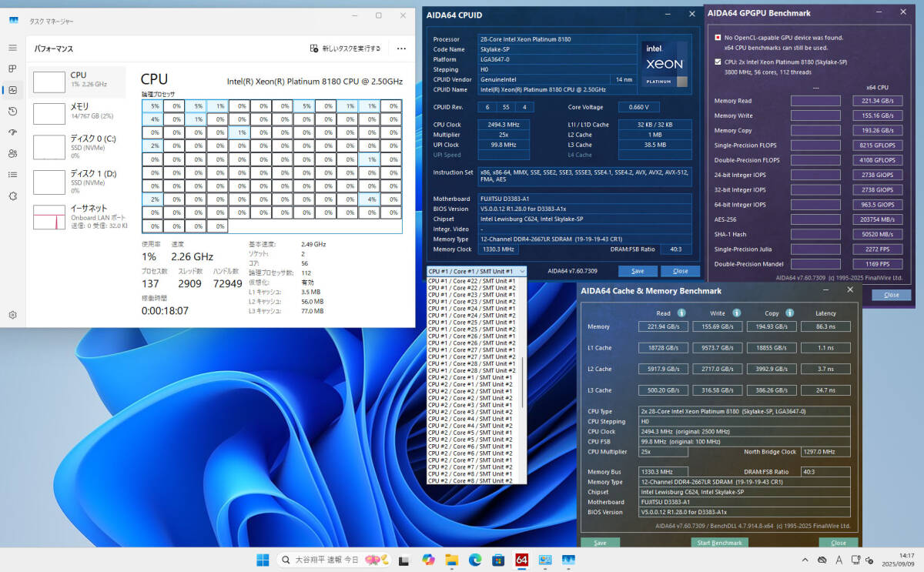
Task: Close the AIDA64 CPUID window via Close button
Action: point(680,271)
